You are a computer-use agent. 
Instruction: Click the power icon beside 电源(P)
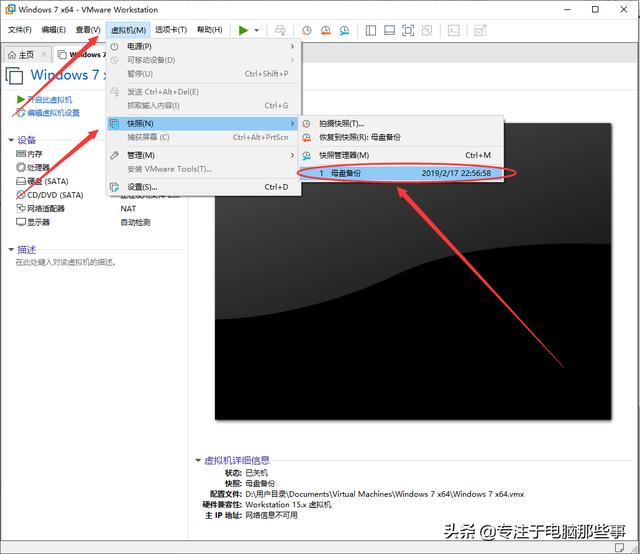(x=115, y=47)
